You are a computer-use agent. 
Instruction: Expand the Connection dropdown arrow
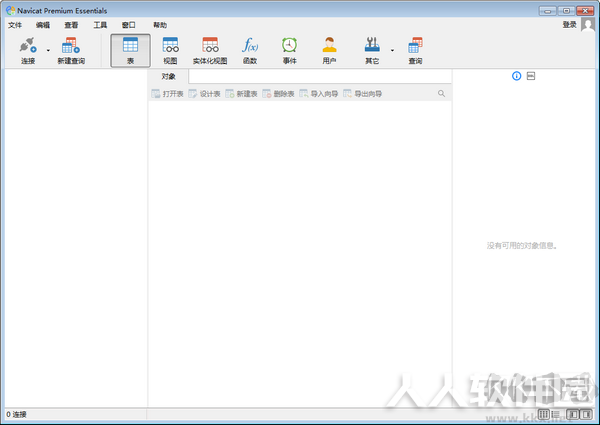click(48, 50)
